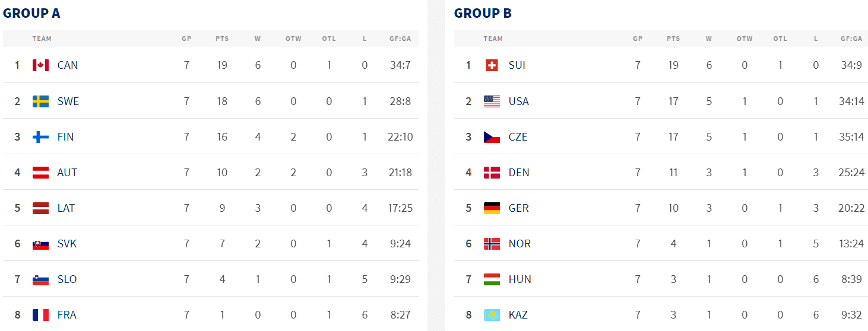This screenshot has width=868, height=331.
Task: Click the Czechia flag icon
Action: 492,137
